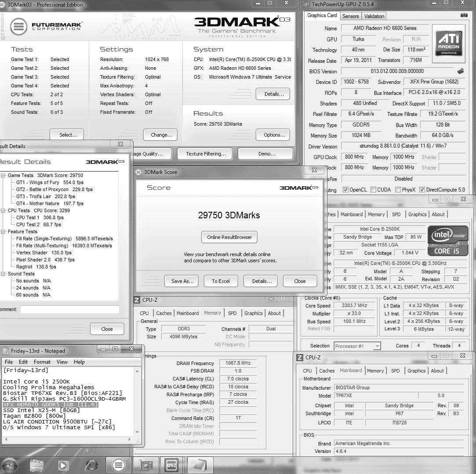Image resolution: width=476 pixels, height=474 pixels.
Task: Open the View menu in Notepad
Action: point(62,362)
